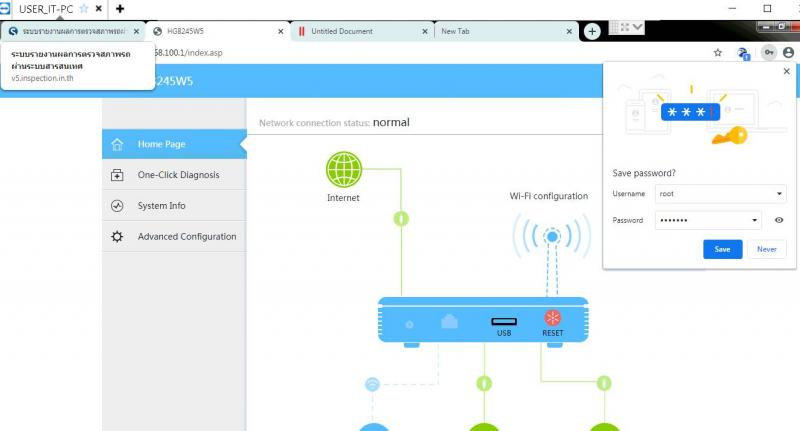The image size is (800, 431).
Task: Click the TeamViewer fullscreen arrows icon
Action: coord(625,27)
